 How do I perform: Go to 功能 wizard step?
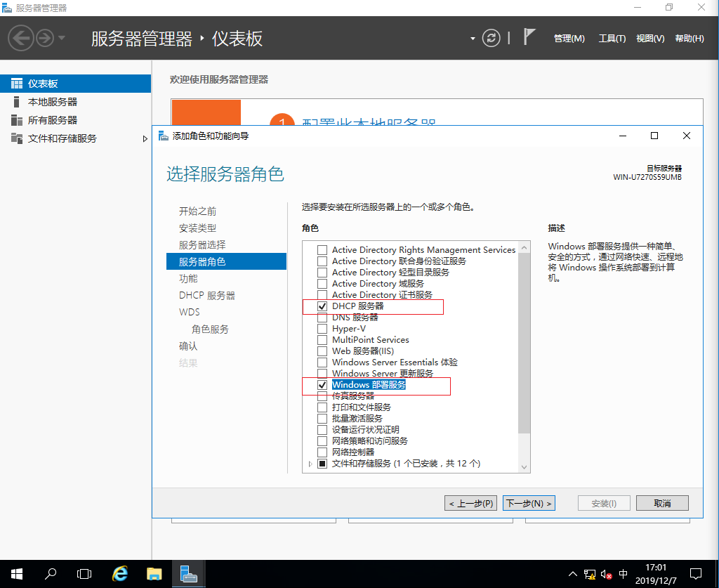pyautogui.click(x=188, y=278)
